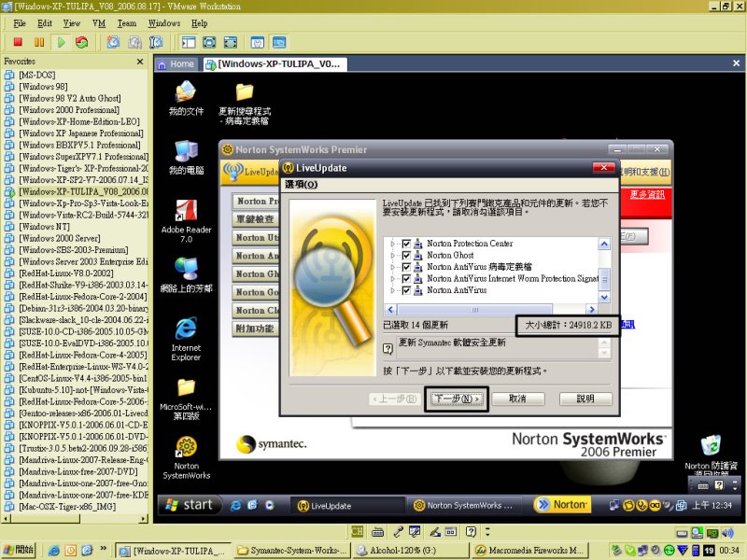
Task: Select the Norton SystemWorks desktop shortcut
Action: [186, 458]
